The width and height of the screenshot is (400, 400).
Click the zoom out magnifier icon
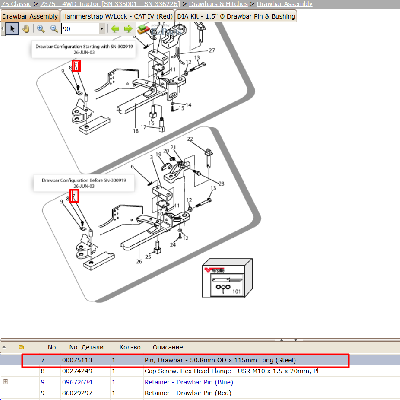54,29
